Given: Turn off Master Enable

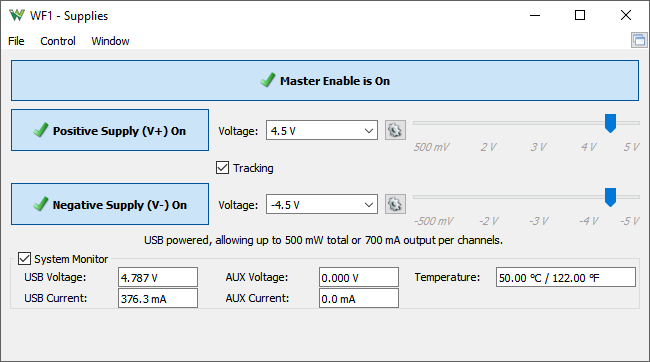Looking at the screenshot, I should coord(325,80).
